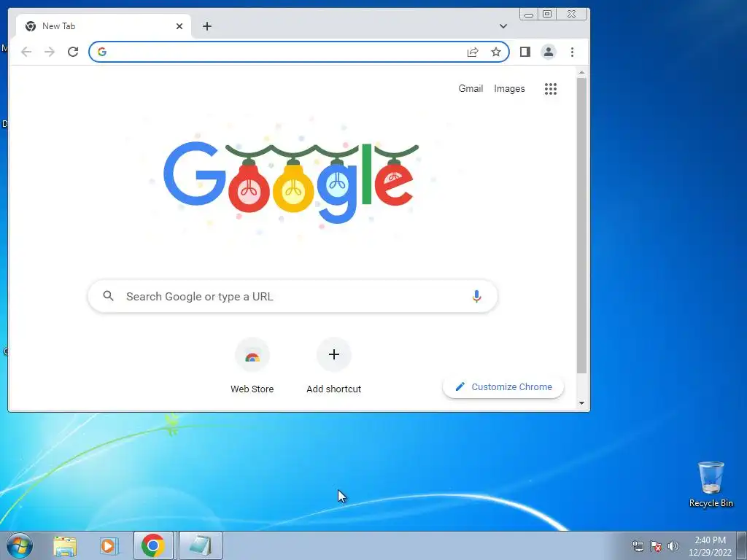Select the New Tab tab
Screen dimensions: 747x560
click(104, 26)
